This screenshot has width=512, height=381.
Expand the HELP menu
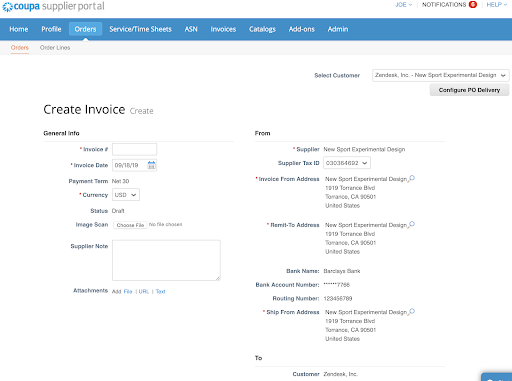496,5
